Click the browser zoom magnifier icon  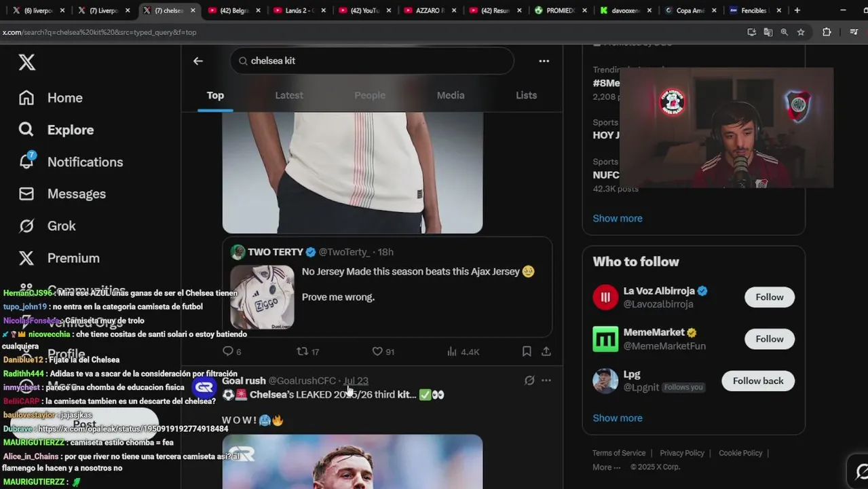click(x=785, y=32)
